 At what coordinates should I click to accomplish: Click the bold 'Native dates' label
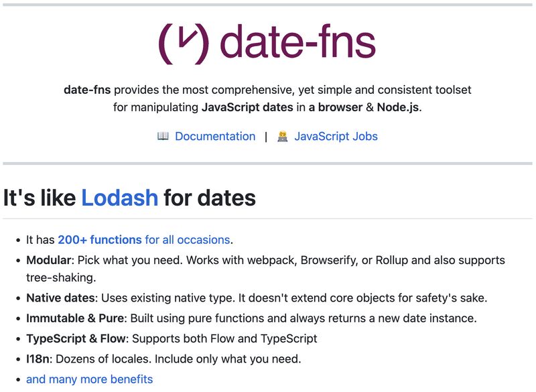(62, 298)
